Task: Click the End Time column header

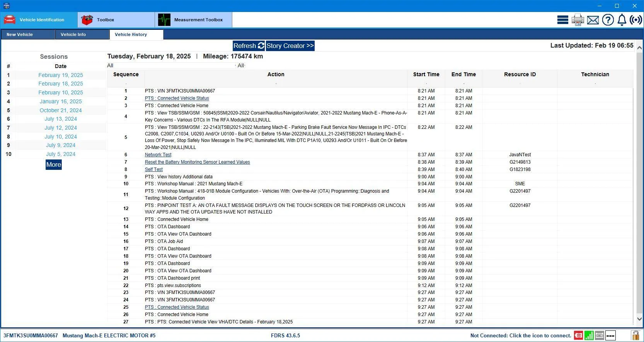Action: 464,74
